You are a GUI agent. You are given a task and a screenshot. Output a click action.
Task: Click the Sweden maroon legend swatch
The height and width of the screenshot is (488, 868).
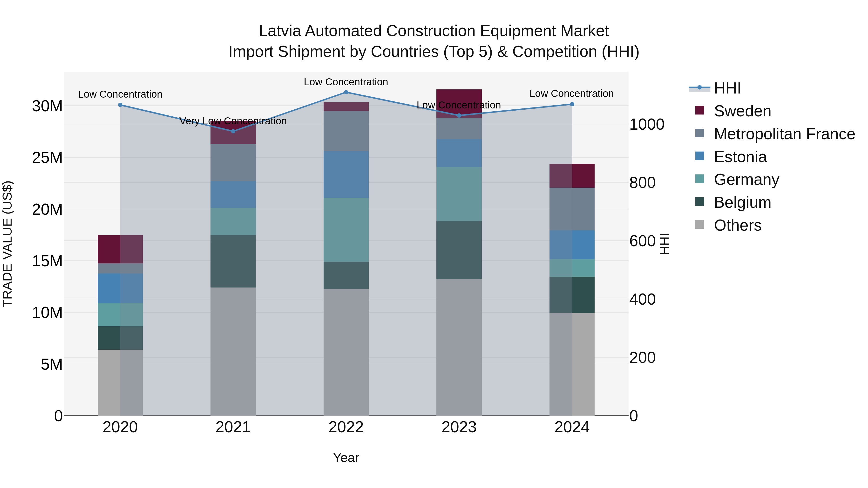tap(699, 110)
